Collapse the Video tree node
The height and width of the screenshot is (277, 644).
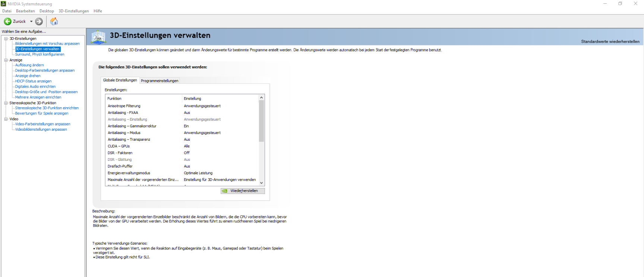pyautogui.click(x=6, y=119)
